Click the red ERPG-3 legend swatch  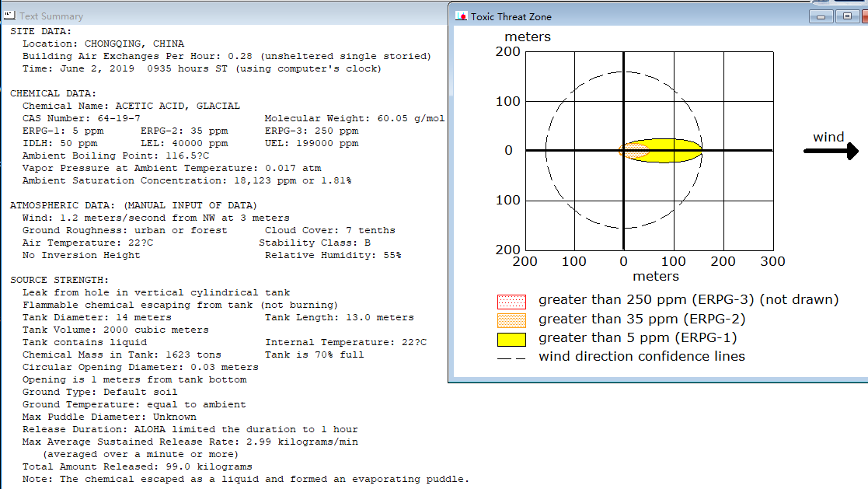click(x=511, y=302)
